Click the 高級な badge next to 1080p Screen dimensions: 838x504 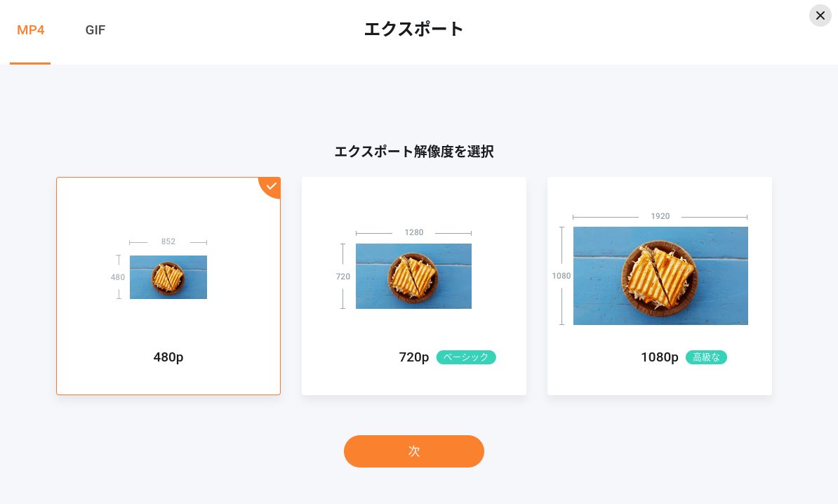click(706, 357)
